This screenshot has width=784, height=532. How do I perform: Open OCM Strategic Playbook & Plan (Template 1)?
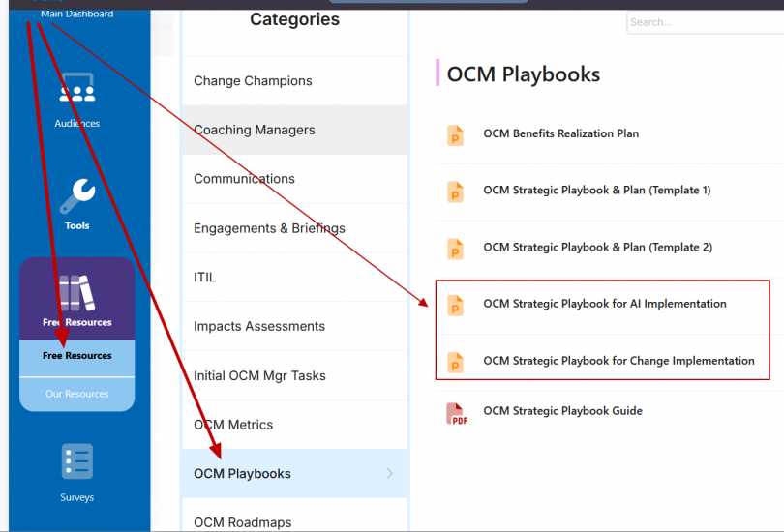596,191
